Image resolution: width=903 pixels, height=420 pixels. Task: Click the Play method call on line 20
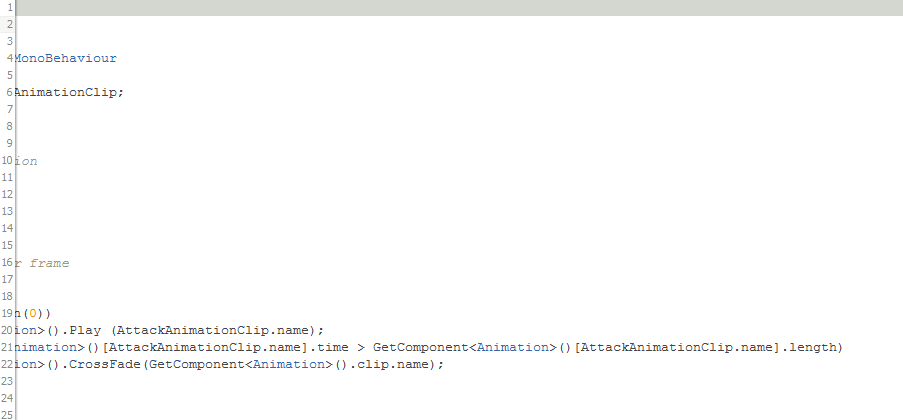85,331
